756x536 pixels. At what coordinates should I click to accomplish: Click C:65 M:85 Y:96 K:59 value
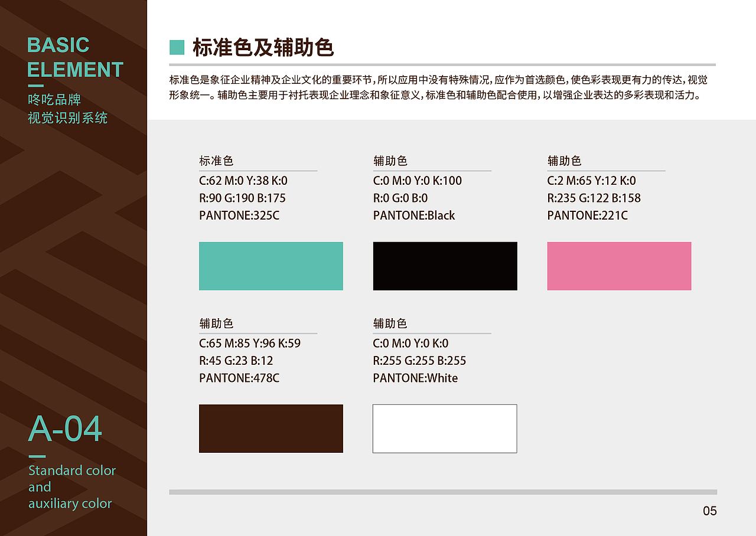coord(250,343)
